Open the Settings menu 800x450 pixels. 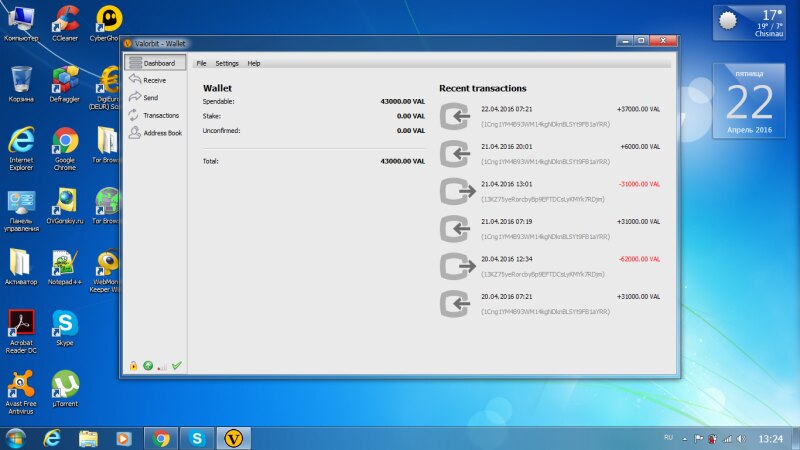(227, 63)
